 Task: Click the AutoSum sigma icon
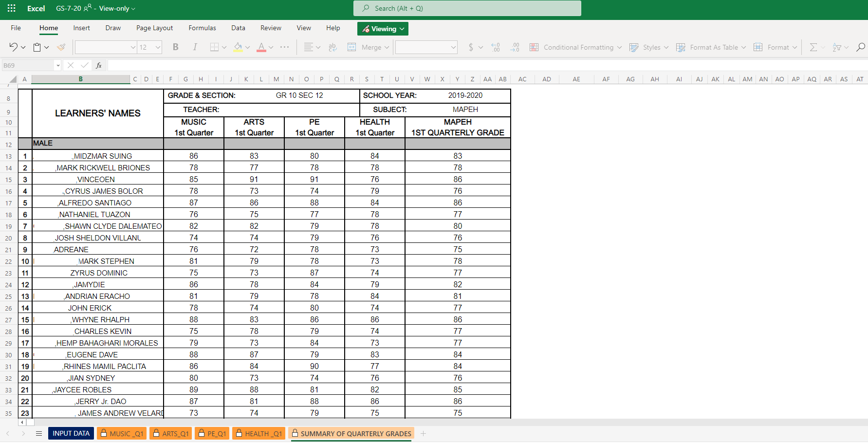click(813, 47)
